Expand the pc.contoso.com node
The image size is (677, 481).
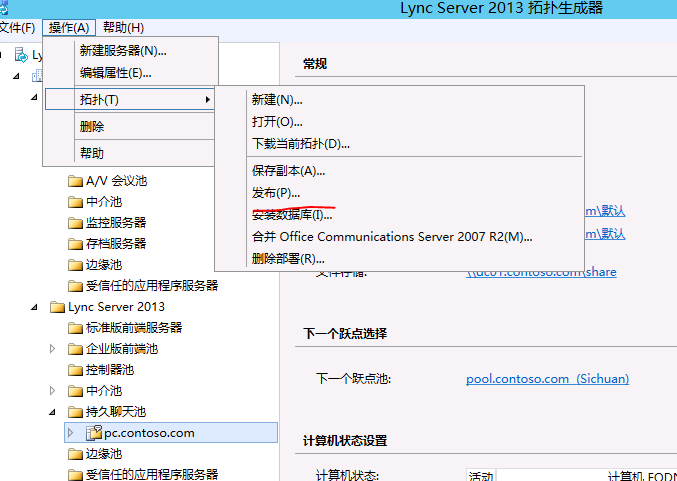point(70,433)
